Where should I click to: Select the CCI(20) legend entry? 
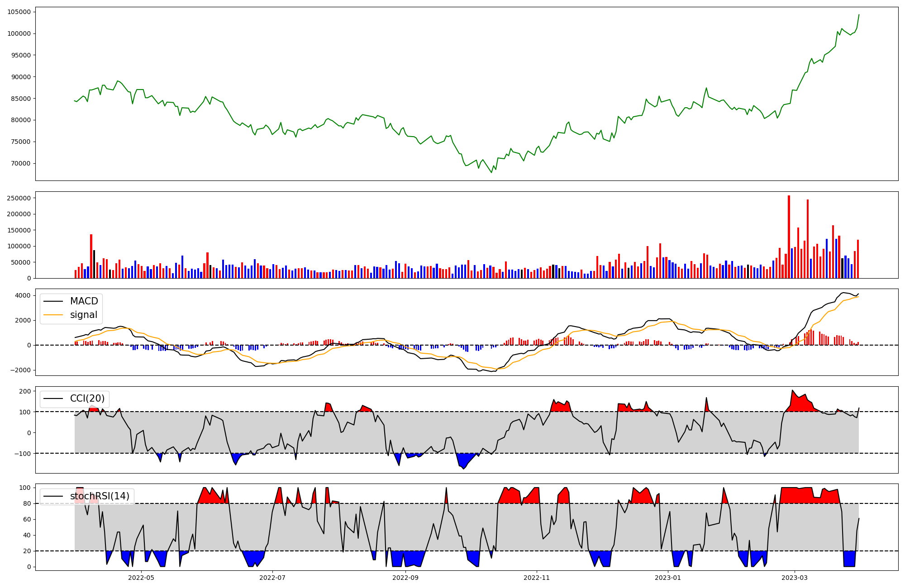pyautogui.click(x=87, y=398)
